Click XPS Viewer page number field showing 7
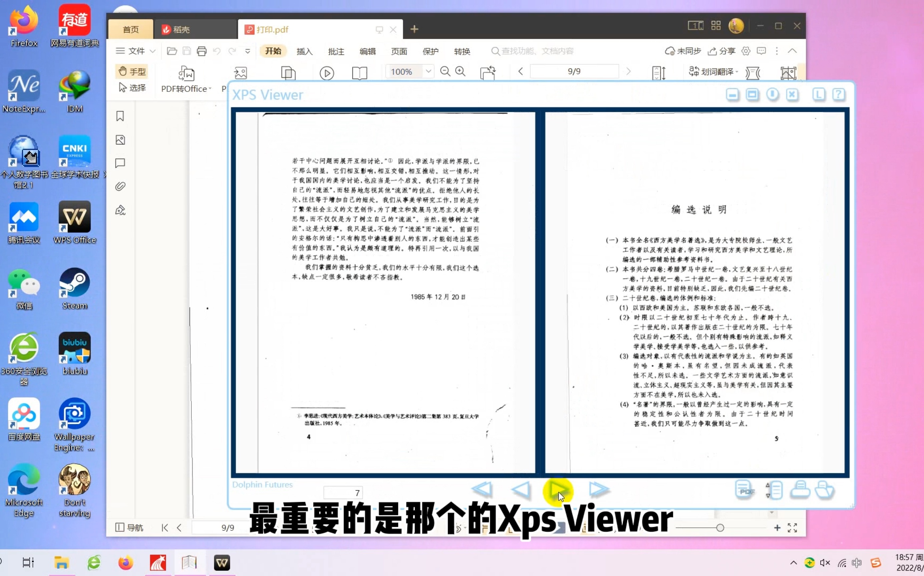 pyautogui.click(x=343, y=493)
